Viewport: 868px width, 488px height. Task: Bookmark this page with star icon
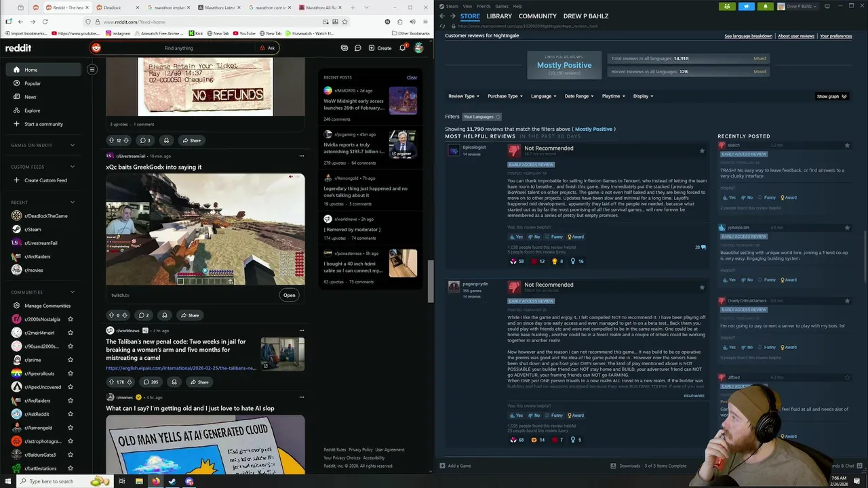tap(345, 22)
